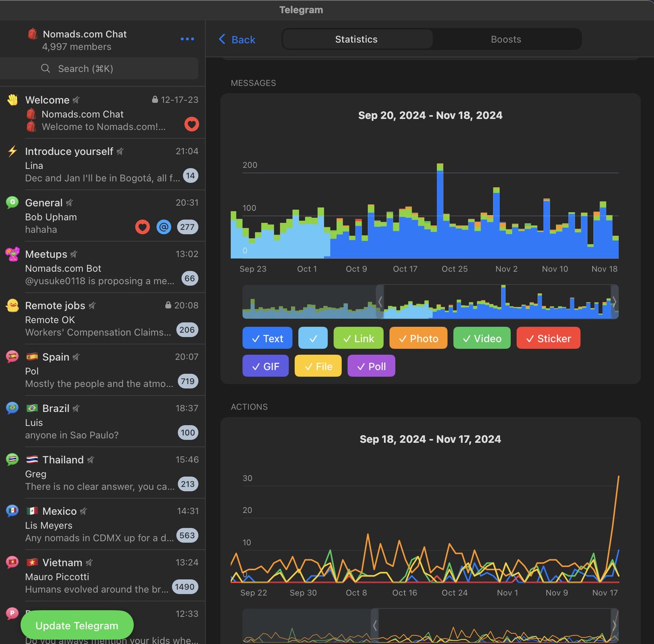
Task: Click the left handle of Messages range slider
Action: tap(380, 302)
